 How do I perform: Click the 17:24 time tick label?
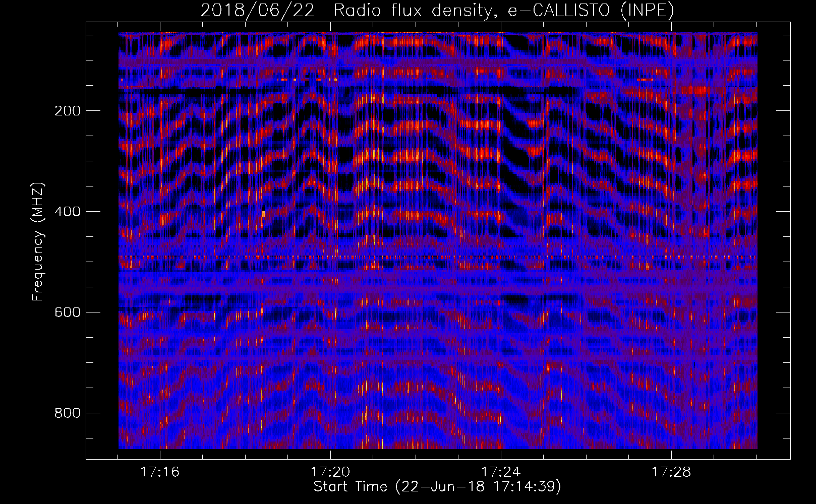(x=501, y=472)
